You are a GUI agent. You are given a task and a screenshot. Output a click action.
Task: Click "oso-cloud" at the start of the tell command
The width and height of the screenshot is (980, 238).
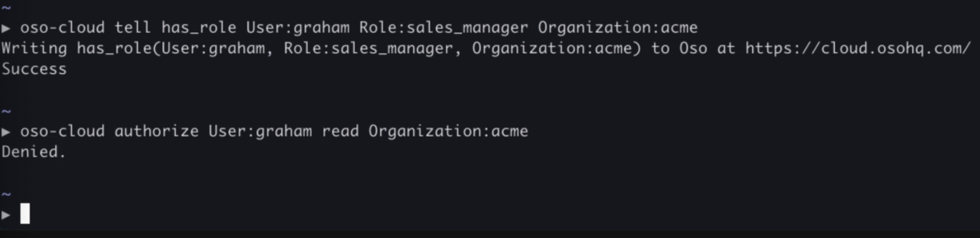tap(62, 28)
